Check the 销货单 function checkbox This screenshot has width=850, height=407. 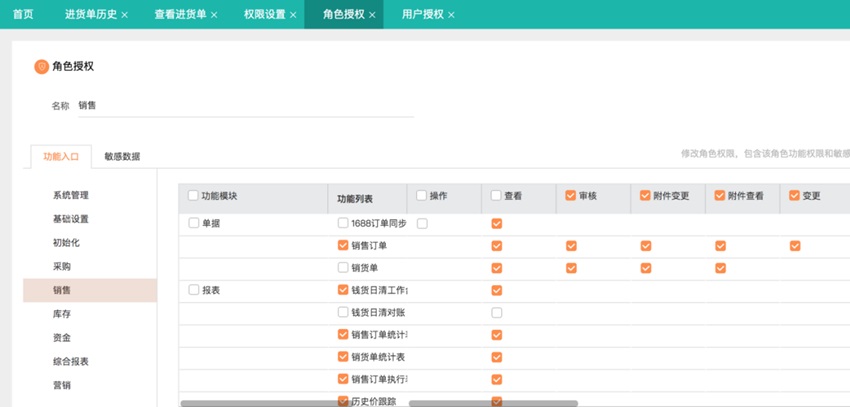[x=344, y=268]
